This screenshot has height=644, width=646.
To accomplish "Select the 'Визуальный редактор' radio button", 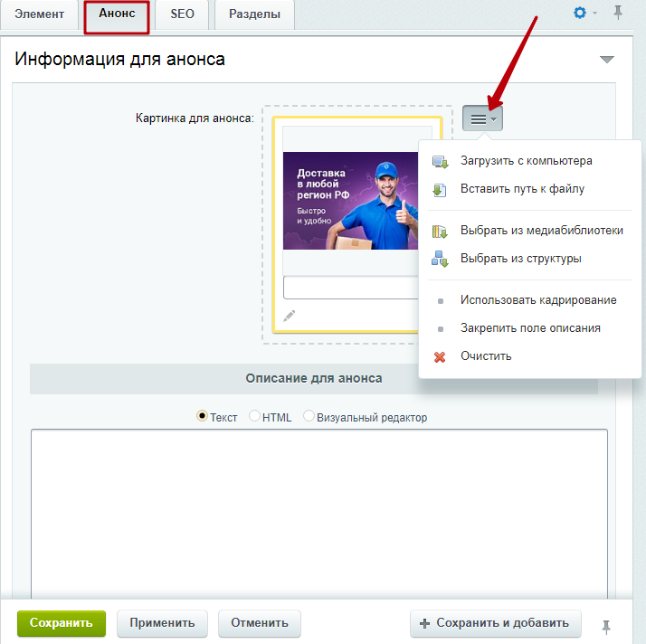I will click(309, 416).
